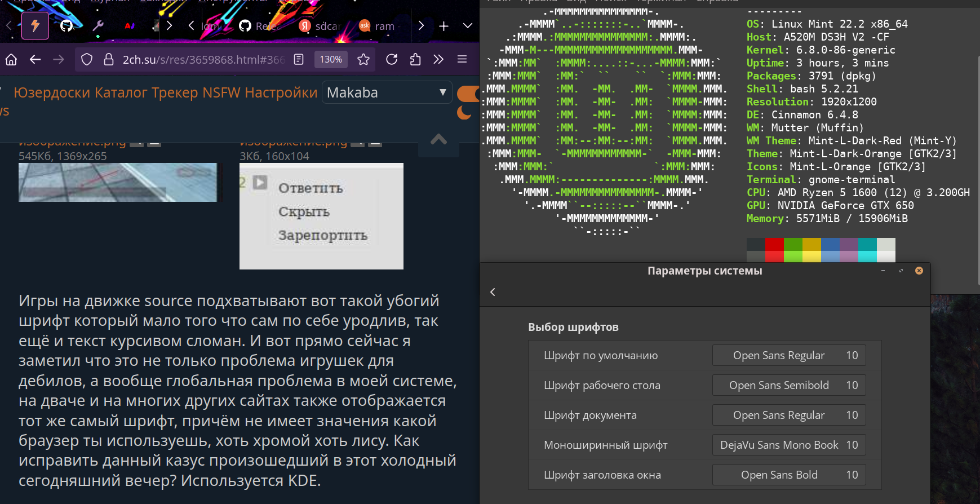Image resolution: width=980 pixels, height=504 pixels.
Task: Go to the browser home page
Action: point(11,59)
